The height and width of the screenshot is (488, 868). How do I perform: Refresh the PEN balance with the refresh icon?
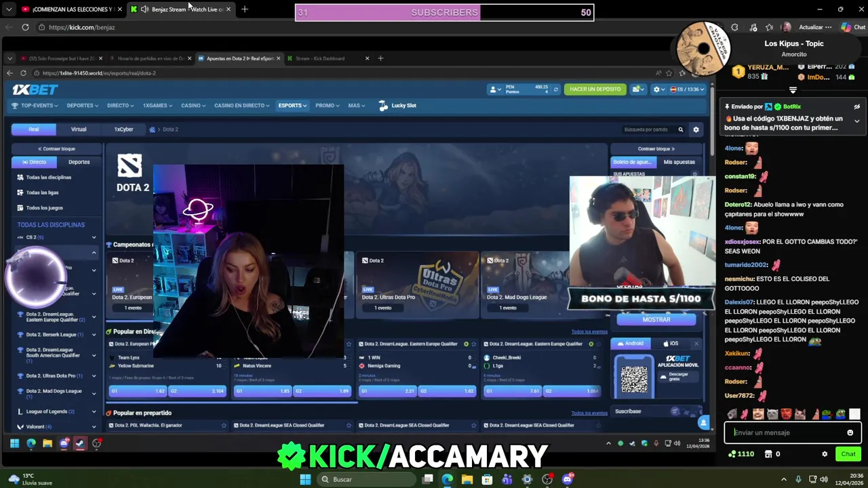[556, 89]
